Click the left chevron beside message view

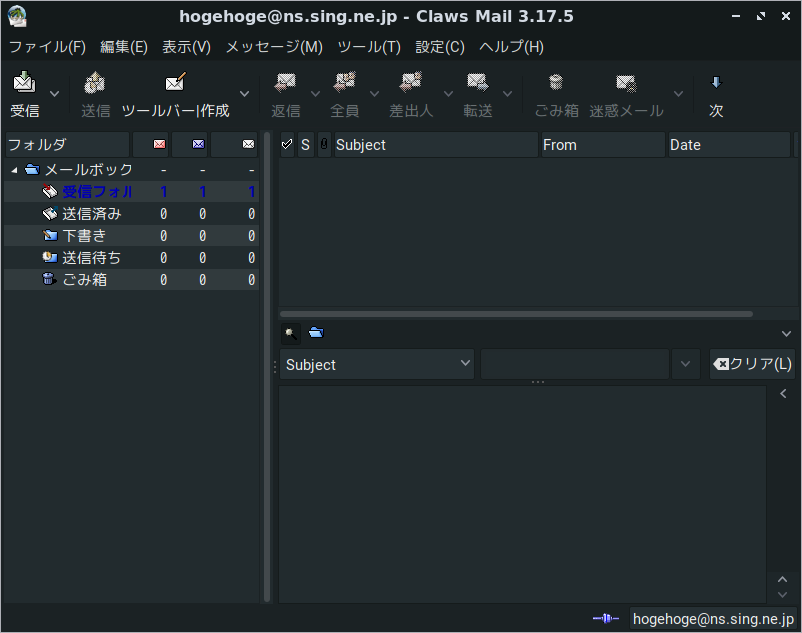point(783,394)
